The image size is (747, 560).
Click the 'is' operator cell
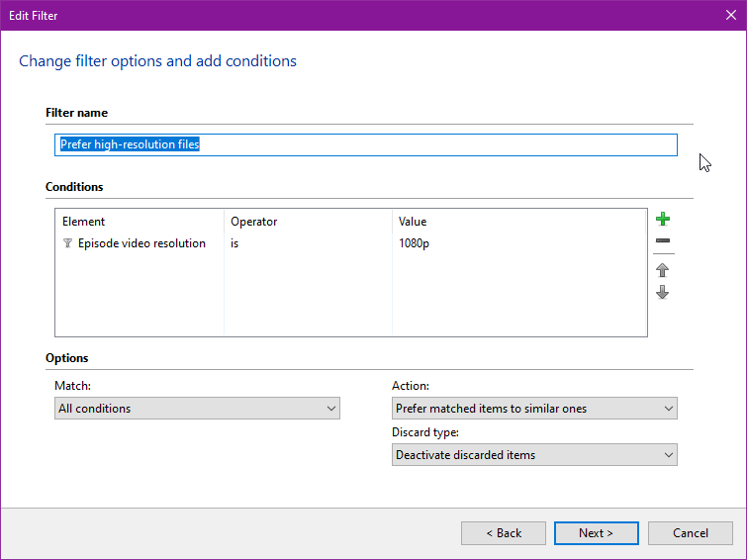coord(234,243)
